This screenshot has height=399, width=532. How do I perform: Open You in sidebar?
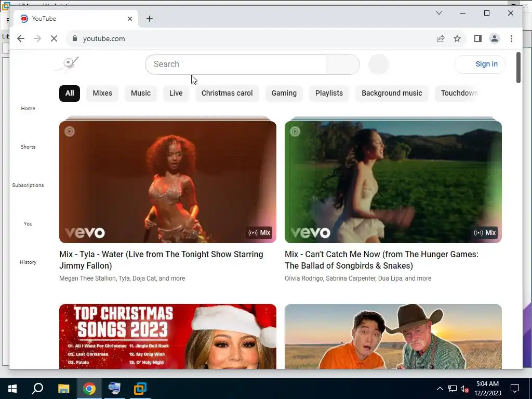[x=28, y=223]
